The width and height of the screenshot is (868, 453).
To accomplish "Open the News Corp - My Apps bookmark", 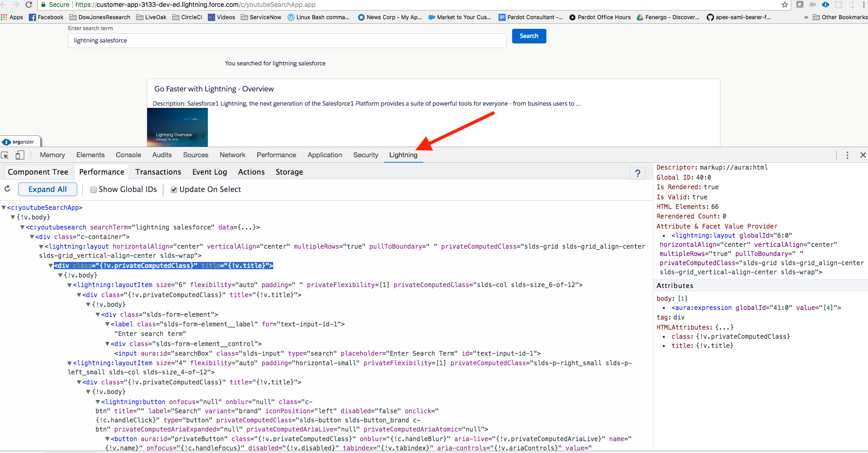I will (x=390, y=17).
